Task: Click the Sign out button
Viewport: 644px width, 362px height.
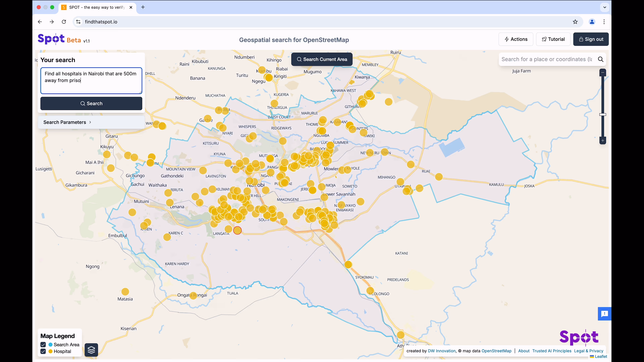Action: point(591,39)
